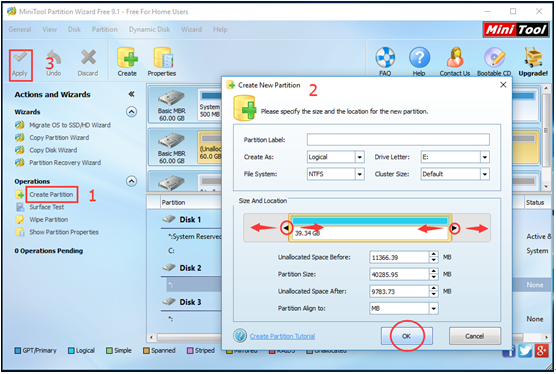
Task: Launch Copy Disk Wizard
Action: pyautogui.click(x=53, y=150)
